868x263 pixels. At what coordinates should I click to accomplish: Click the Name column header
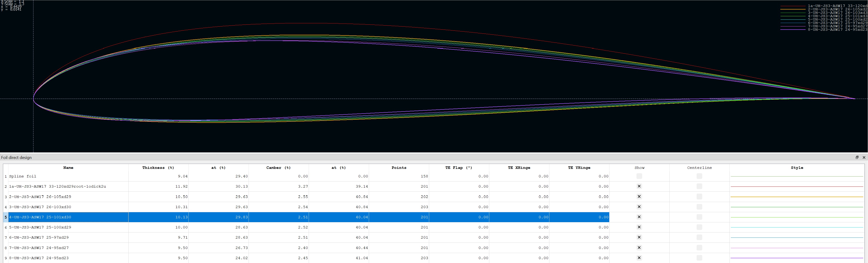pyautogui.click(x=68, y=168)
